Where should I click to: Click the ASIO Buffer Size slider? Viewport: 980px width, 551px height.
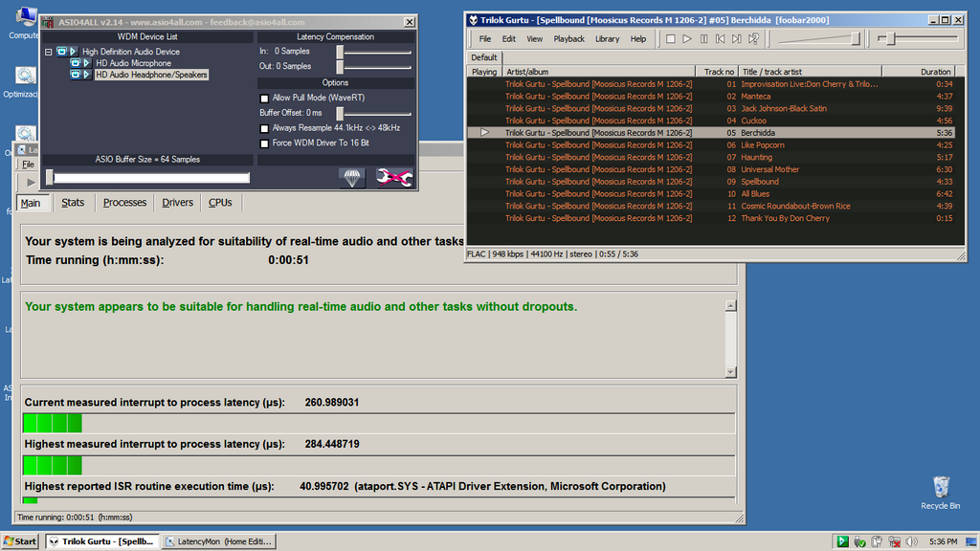click(x=148, y=178)
